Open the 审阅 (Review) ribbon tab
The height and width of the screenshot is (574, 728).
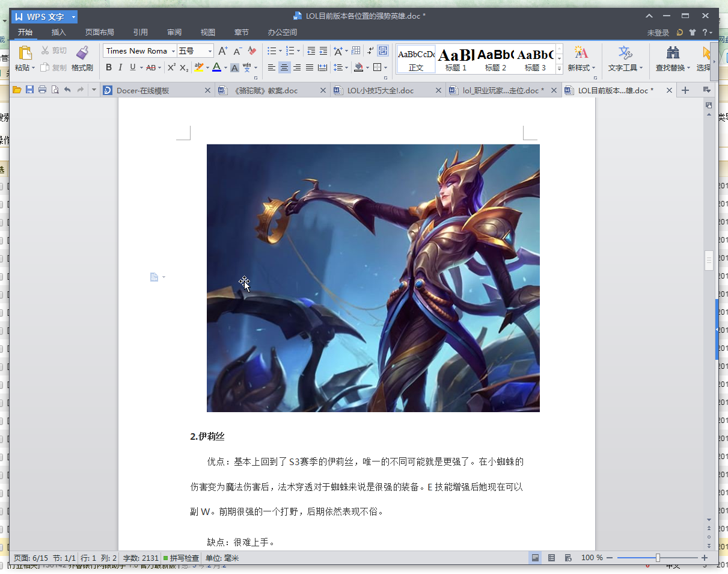[x=174, y=32]
